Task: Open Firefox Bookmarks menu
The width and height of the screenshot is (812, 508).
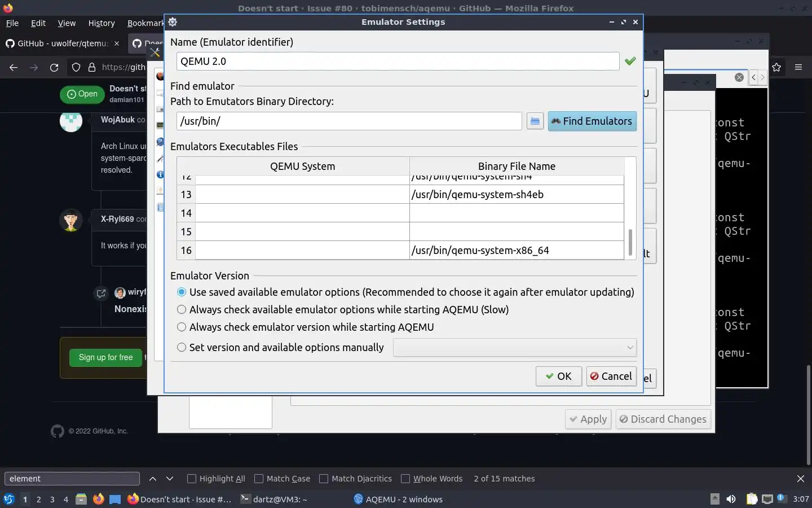Action: (x=145, y=23)
